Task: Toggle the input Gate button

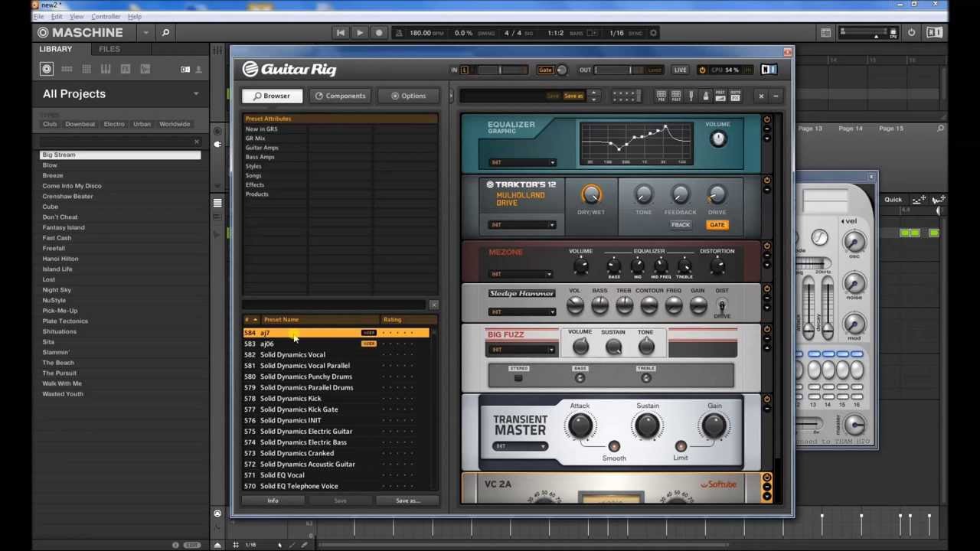Action: pyautogui.click(x=545, y=70)
